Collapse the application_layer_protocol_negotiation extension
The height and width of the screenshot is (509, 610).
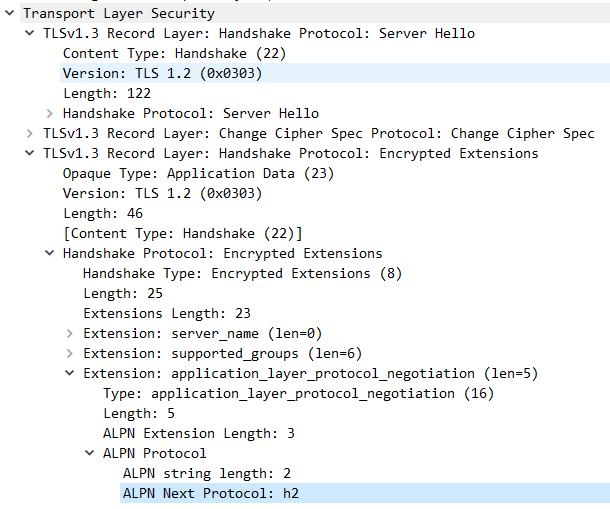70,373
